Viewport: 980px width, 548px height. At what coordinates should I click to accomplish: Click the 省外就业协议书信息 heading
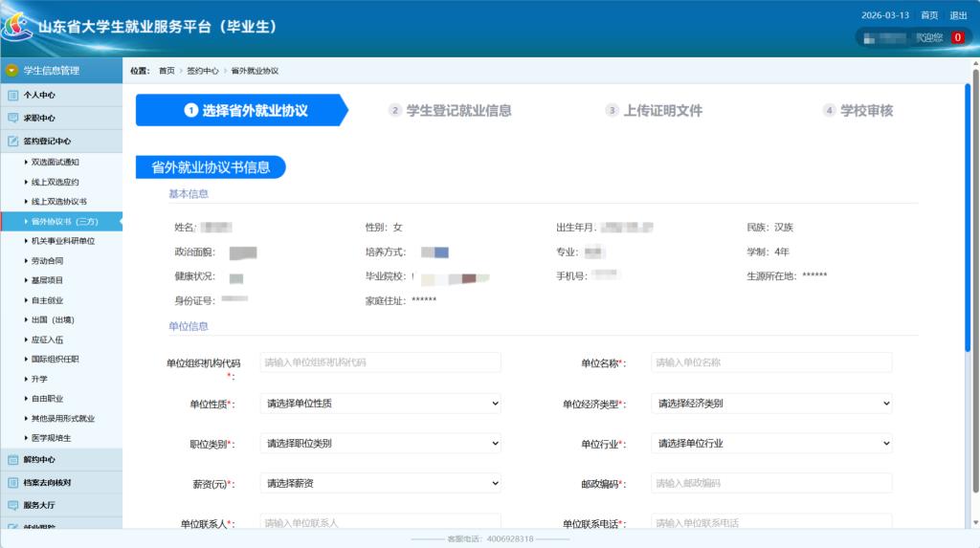[x=211, y=167]
